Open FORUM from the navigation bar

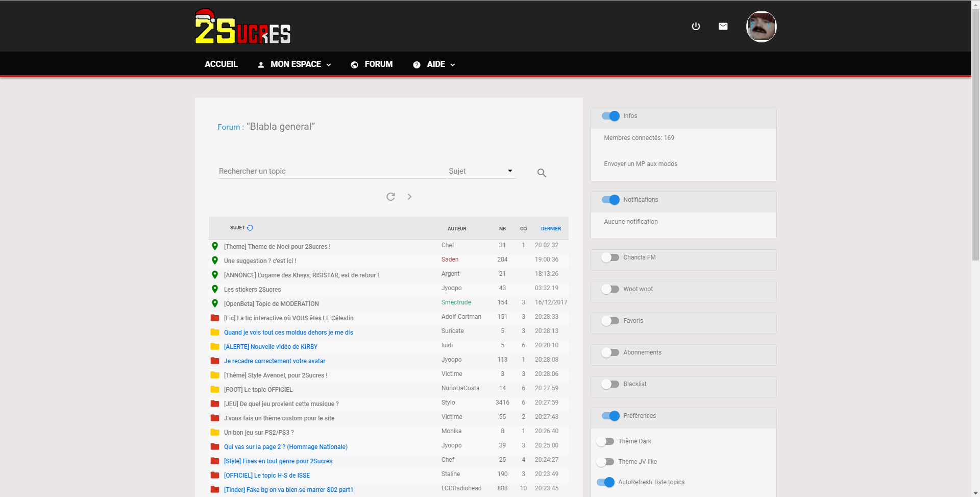click(372, 64)
